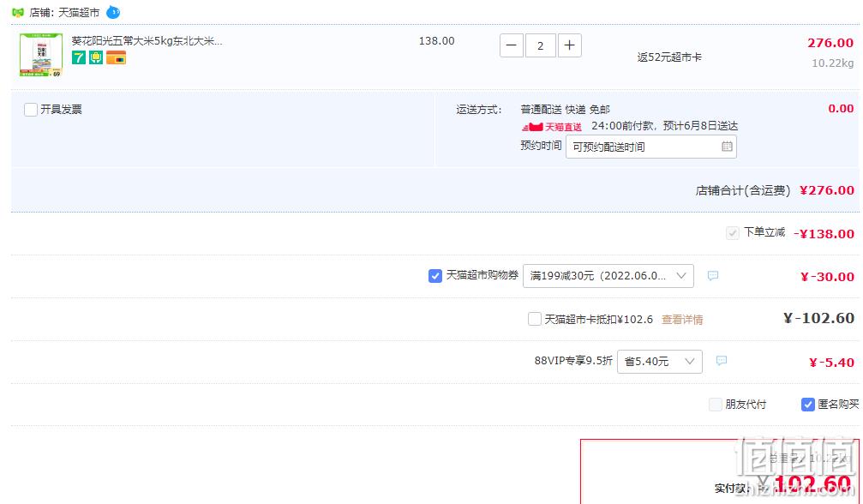
Task: Click the weight text 10.22kg
Action: click(832, 63)
